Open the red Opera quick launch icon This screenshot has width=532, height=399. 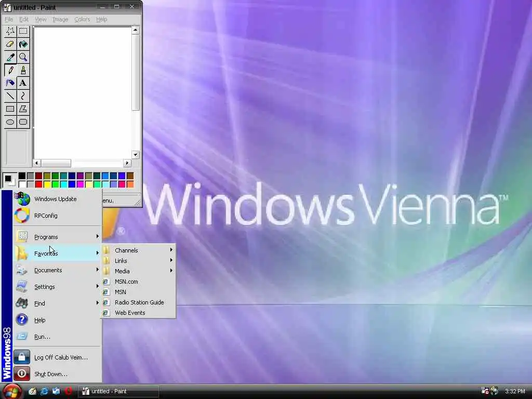[68, 391]
